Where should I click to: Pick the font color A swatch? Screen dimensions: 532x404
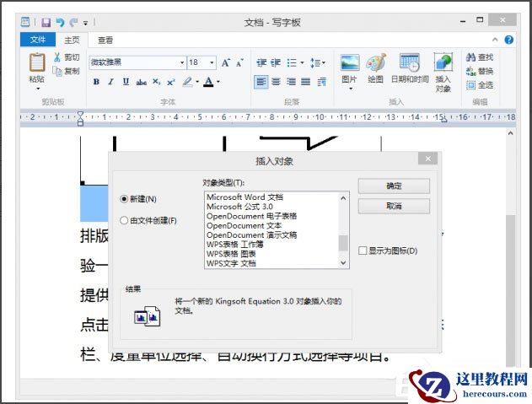[x=208, y=82]
